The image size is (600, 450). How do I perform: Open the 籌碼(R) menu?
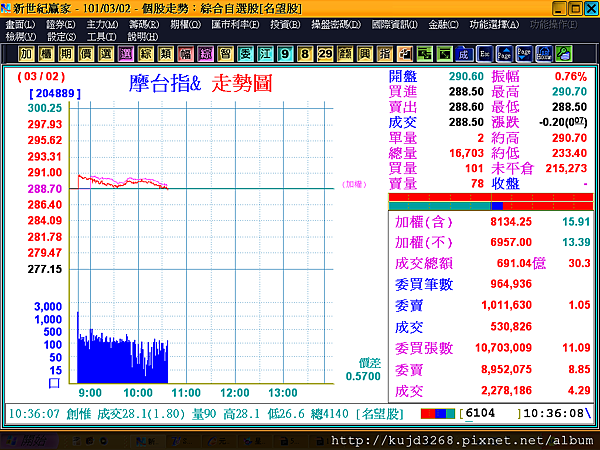click(144, 24)
